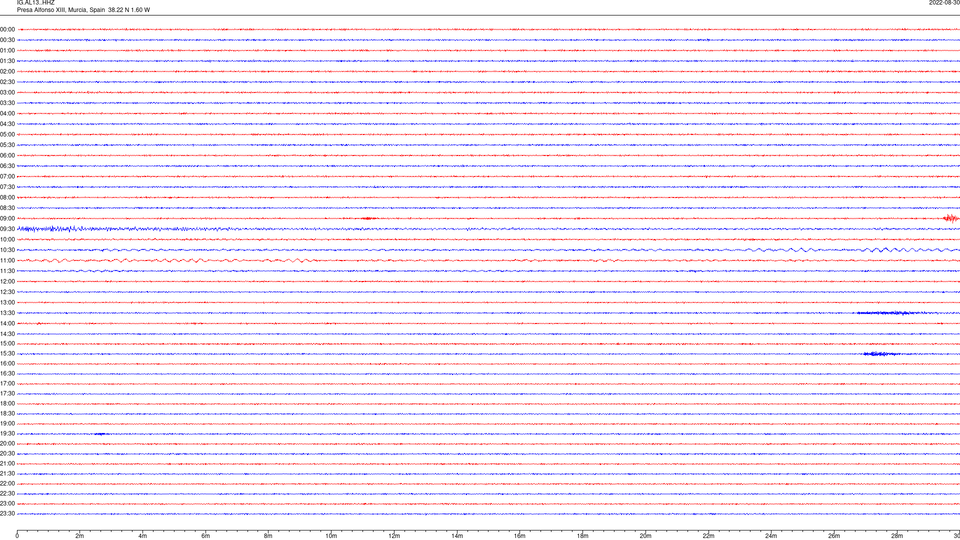The height and width of the screenshot is (540, 960).
Task: Click the 13:00 time label
Action: (x=7, y=302)
